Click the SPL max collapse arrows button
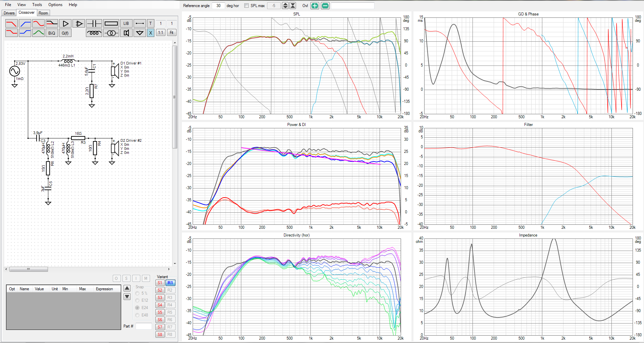 point(293,6)
